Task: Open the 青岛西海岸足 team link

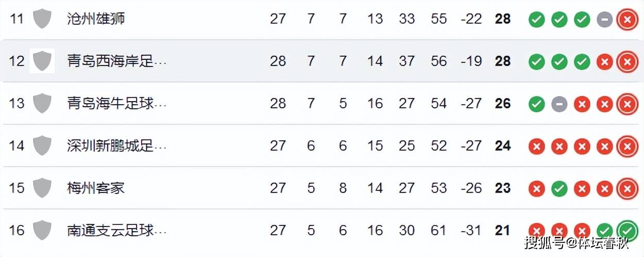Action: 117,61
